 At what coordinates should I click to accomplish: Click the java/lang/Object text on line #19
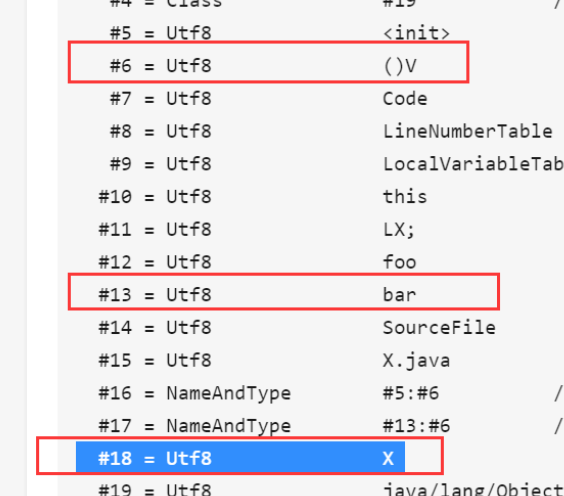(473, 490)
